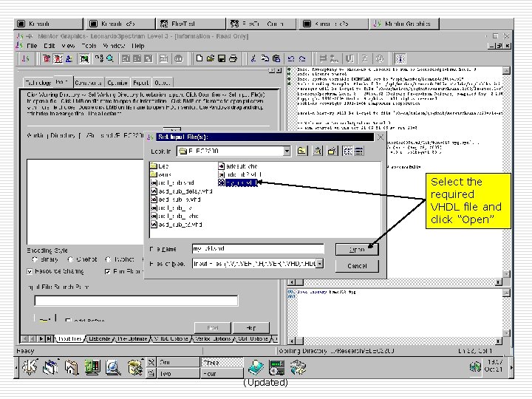532x399 pixels.
Task: Click the Konsole taskbar window button
Action: 49,24
